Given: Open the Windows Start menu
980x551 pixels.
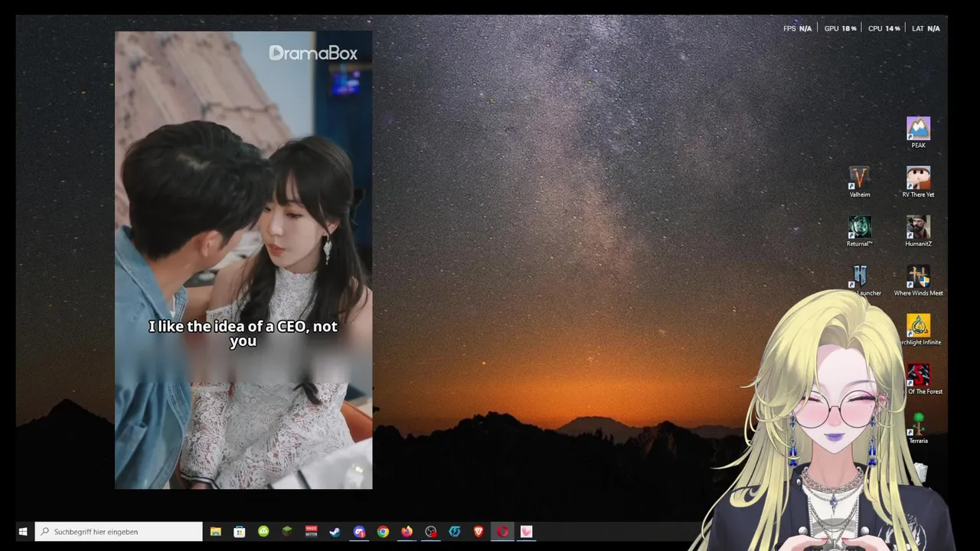Looking at the screenshot, I should (x=23, y=531).
